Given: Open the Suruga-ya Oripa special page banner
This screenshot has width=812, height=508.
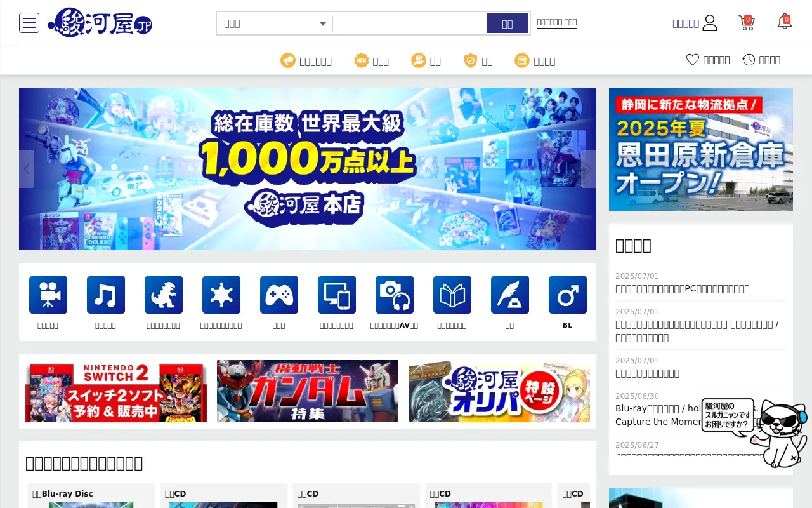Looking at the screenshot, I should (499, 391).
